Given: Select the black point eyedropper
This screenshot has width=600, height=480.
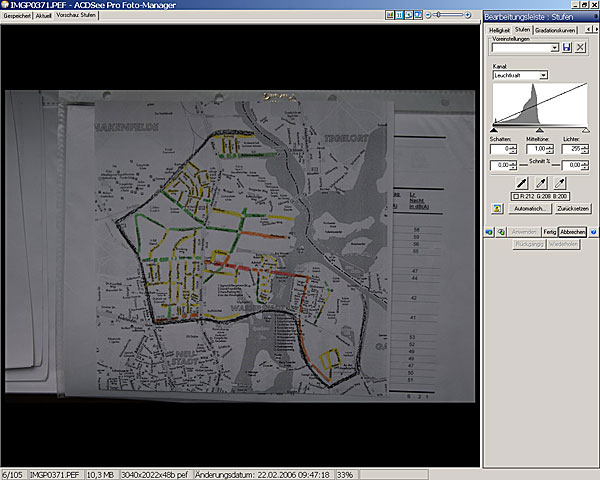Looking at the screenshot, I should [x=520, y=184].
